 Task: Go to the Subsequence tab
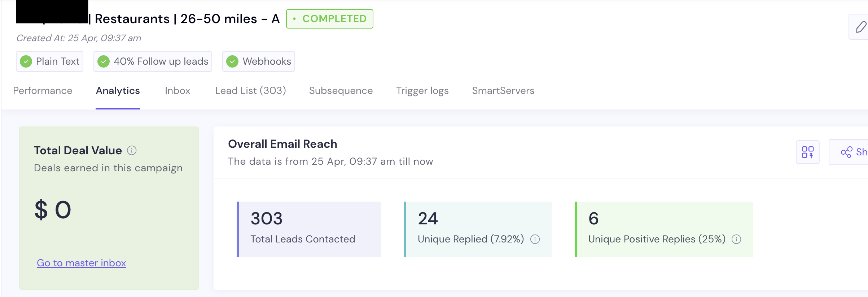341,91
